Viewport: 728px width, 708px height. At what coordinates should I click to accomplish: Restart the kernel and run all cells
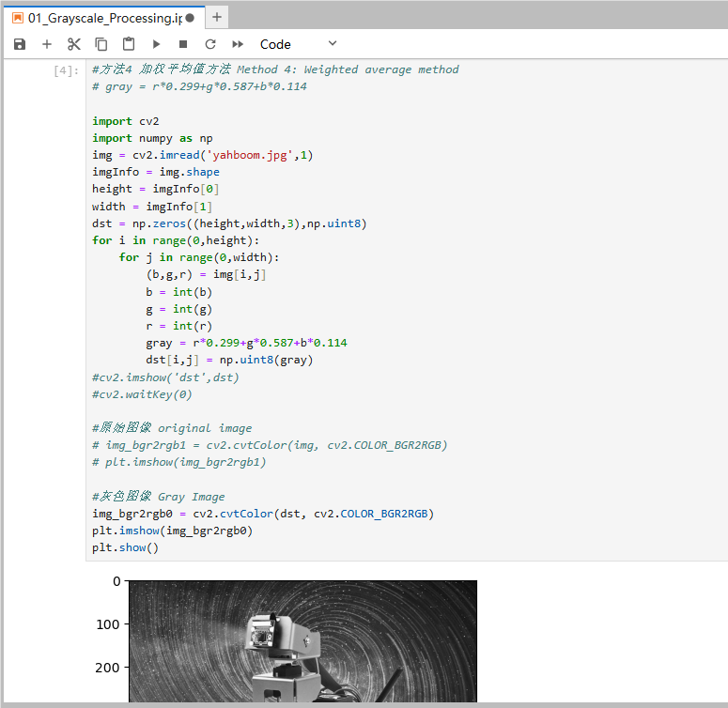pos(238,44)
